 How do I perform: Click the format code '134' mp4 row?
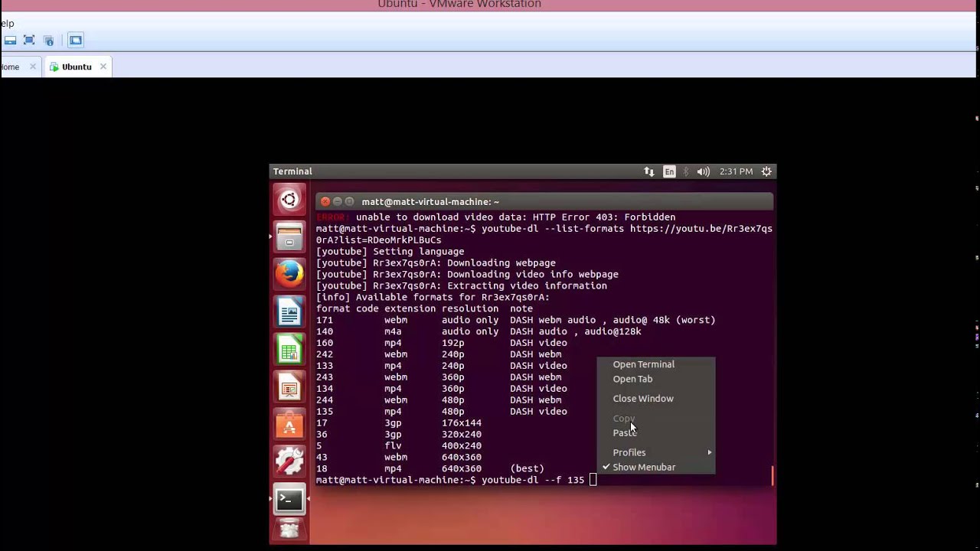442,389
